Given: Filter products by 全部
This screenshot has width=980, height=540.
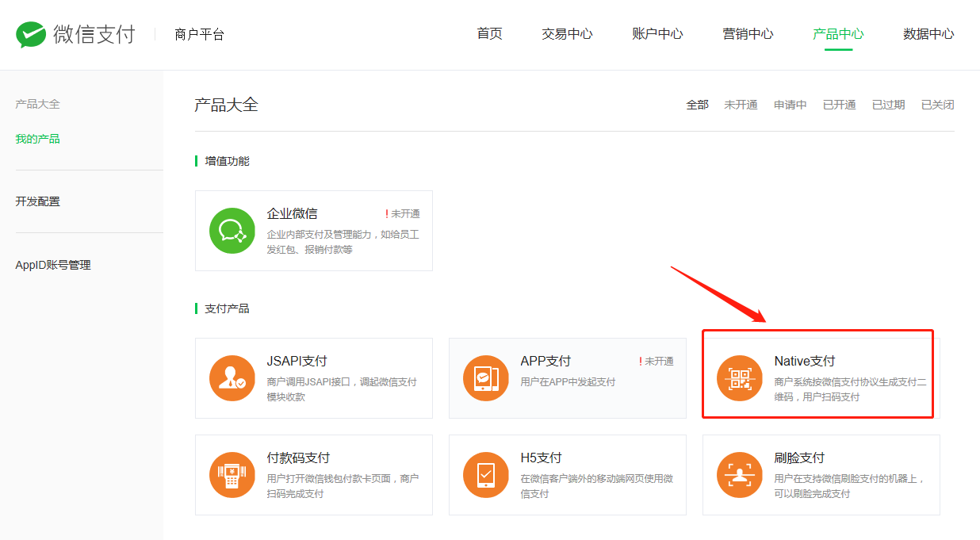Looking at the screenshot, I should click(x=697, y=105).
